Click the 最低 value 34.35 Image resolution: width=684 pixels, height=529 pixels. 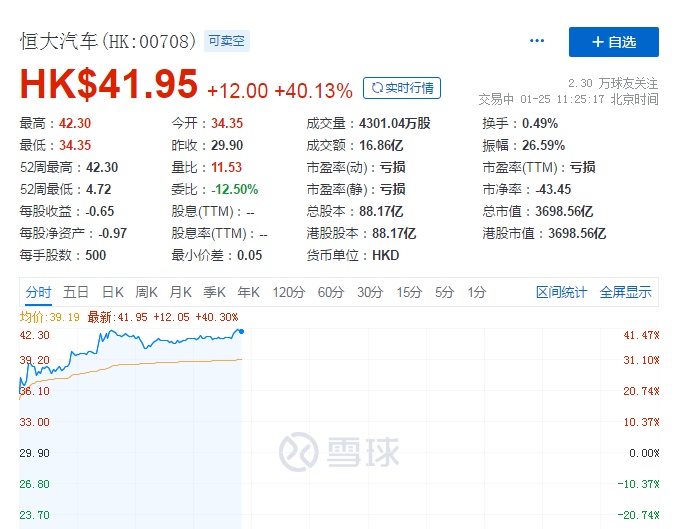(x=75, y=145)
